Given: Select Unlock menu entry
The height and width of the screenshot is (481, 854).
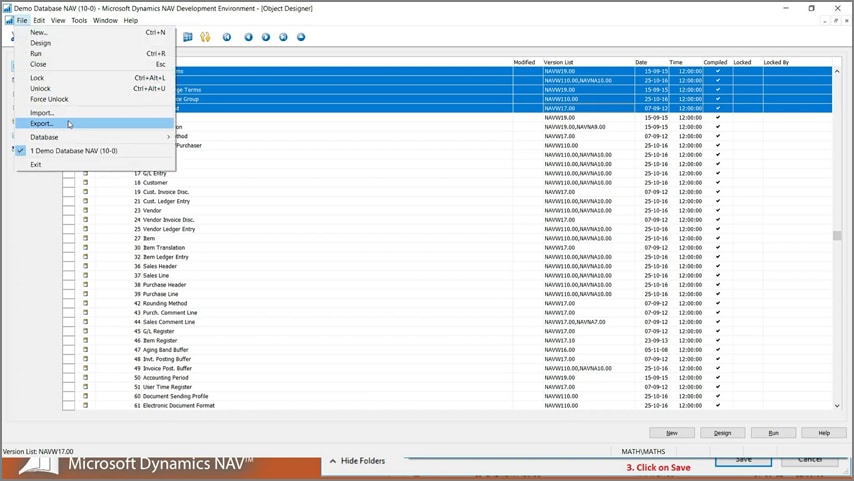Looking at the screenshot, I should 94,88.
